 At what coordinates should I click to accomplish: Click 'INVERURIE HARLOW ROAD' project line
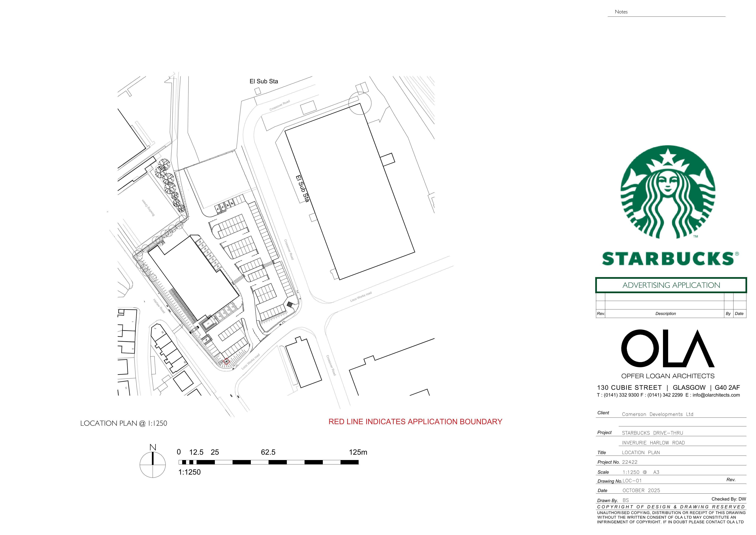[653, 443]
